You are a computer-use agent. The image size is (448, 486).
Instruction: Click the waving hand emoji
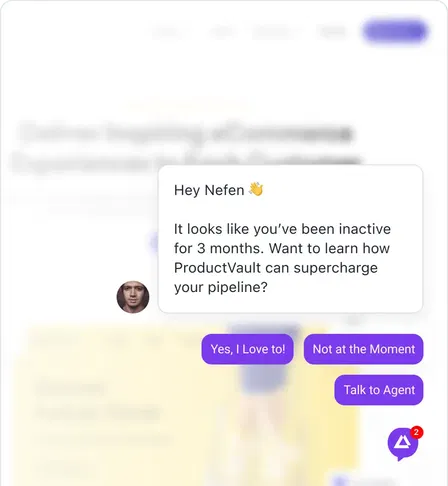pyautogui.click(x=256, y=189)
